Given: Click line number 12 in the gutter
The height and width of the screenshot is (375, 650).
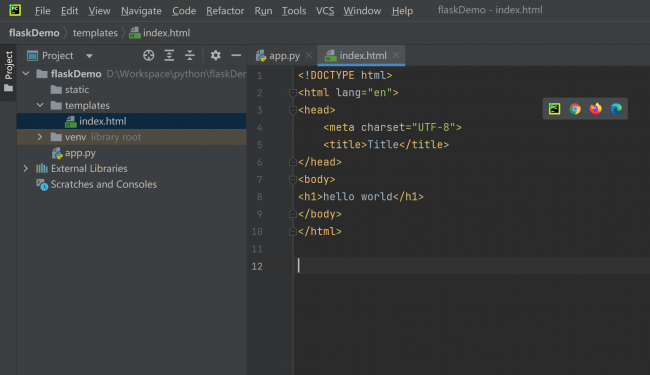Looking at the screenshot, I should click(x=257, y=266).
